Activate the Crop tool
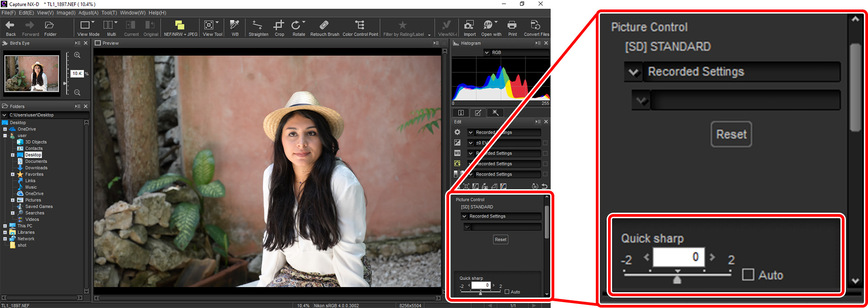Image resolution: width=868 pixels, height=308 pixels. (279, 28)
